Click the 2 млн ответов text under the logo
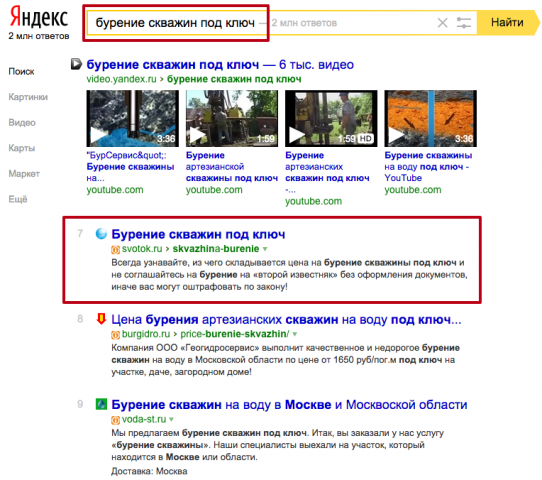The height and width of the screenshot is (480, 542). [39, 36]
